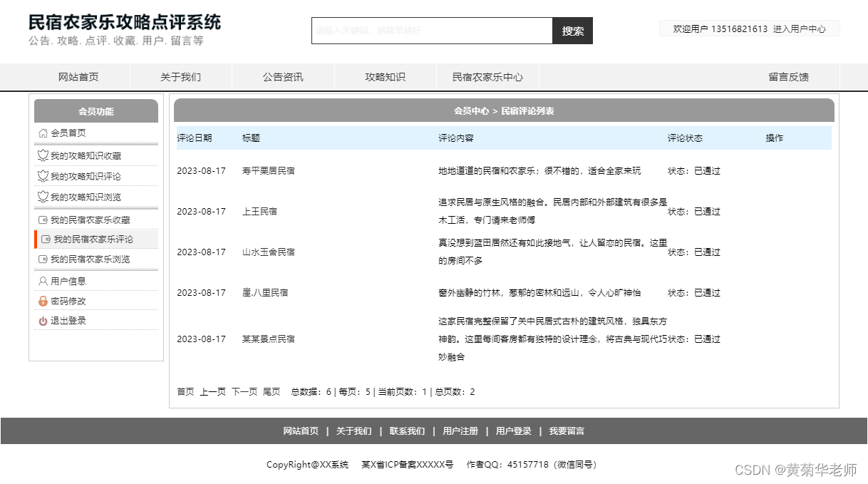The height and width of the screenshot is (484, 868).
Task: Click the comment icon beside 我的攻略知识评论
Action: tap(42, 176)
